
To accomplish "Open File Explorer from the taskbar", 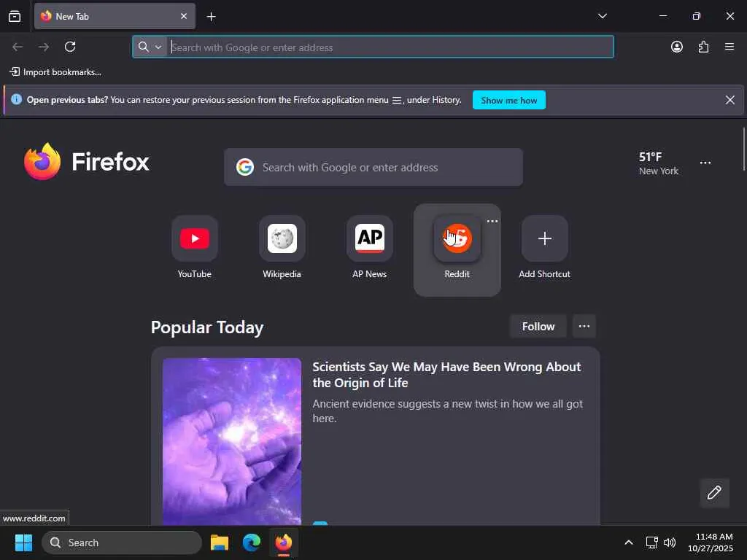I will point(220,542).
